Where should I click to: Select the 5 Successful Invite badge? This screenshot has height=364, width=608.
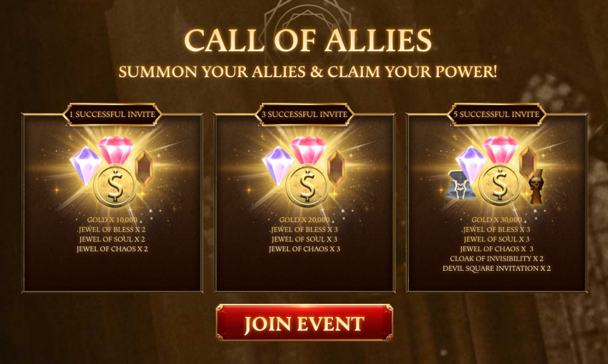click(x=497, y=115)
